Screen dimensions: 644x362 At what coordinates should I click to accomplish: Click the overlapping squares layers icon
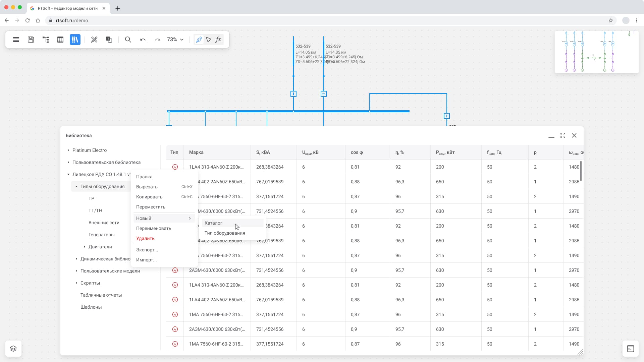[x=109, y=40]
